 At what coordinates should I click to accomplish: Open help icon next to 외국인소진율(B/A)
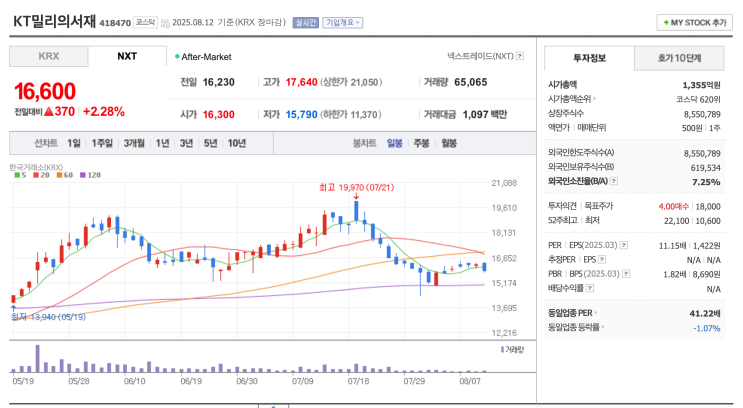pyautogui.click(x=614, y=181)
